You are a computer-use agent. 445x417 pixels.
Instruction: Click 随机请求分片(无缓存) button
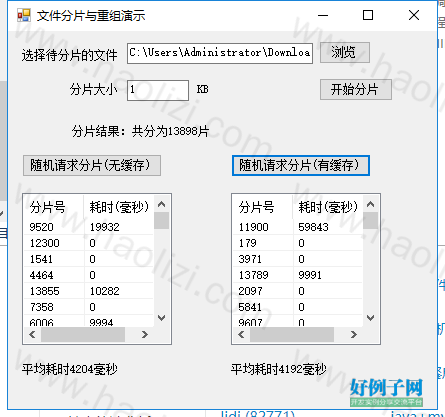point(92,165)
